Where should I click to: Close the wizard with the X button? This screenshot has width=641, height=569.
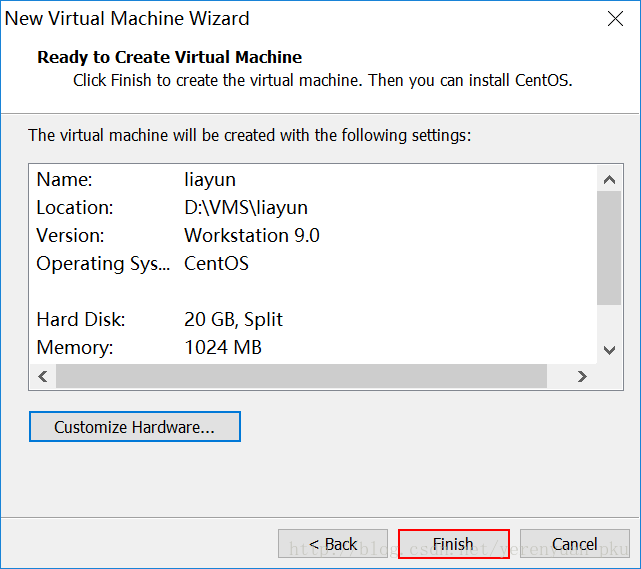(x=616, y=19)
